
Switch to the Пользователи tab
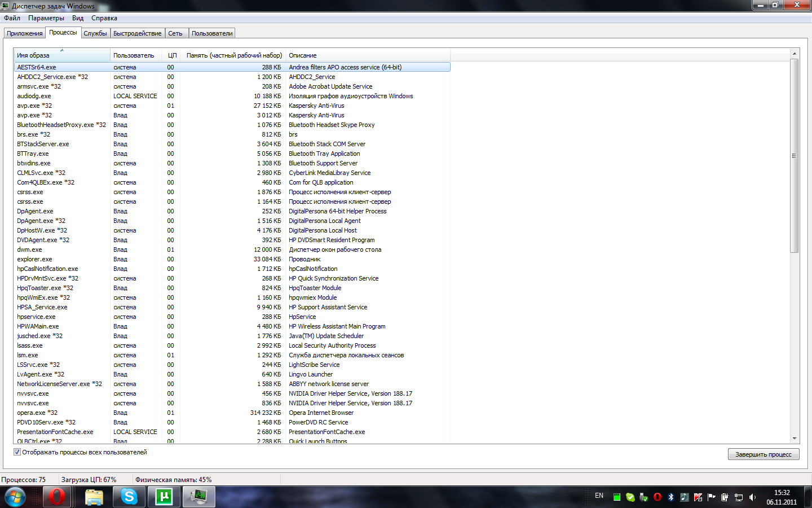[x=212, y=33]
